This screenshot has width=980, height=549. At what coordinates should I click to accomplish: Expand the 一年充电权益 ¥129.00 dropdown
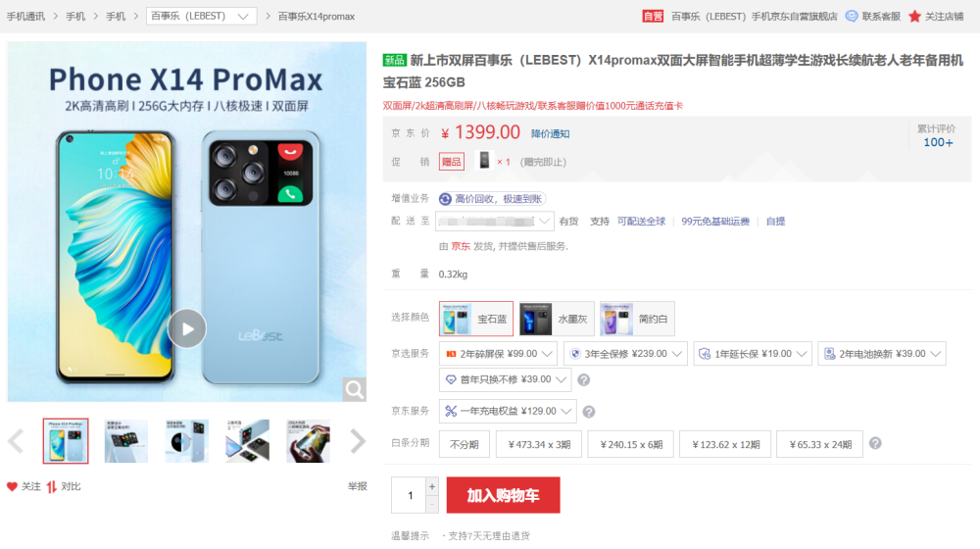pyautogui.click(x=508, y=411)
